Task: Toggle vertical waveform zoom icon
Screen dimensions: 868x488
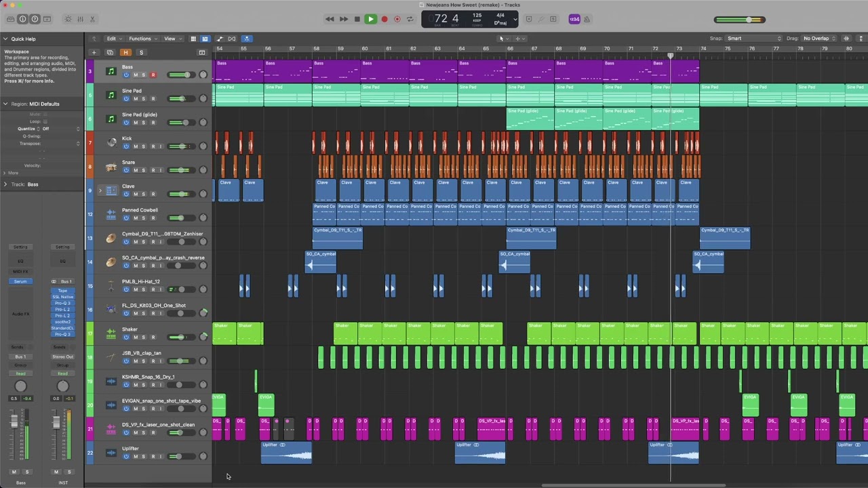Action: tap(846, 39)
